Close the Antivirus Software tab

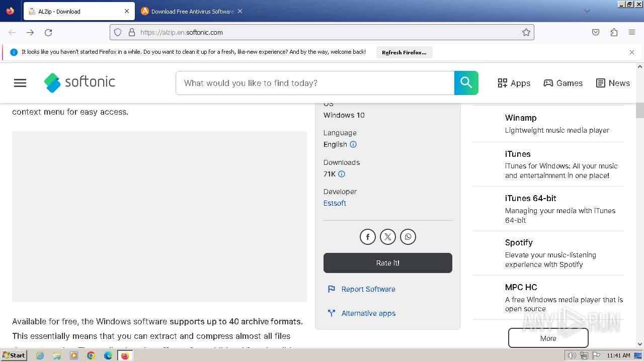tap(240, 11)
